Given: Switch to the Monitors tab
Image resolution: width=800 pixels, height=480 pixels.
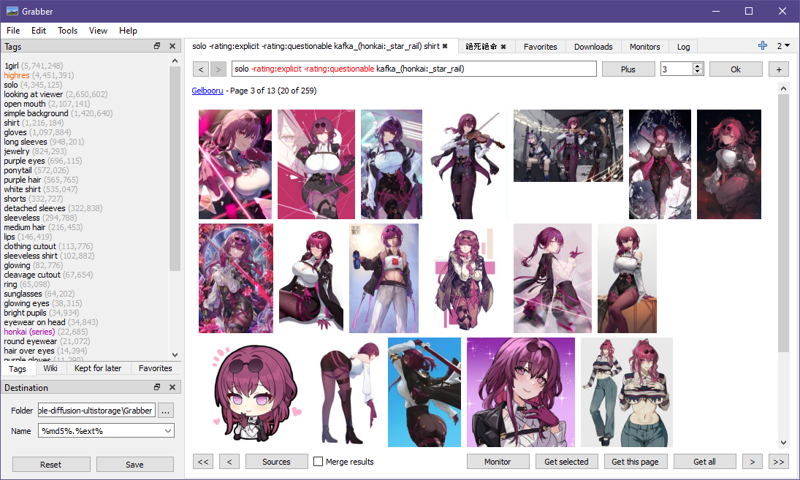Looking at the screenshot, I should 644,46.
